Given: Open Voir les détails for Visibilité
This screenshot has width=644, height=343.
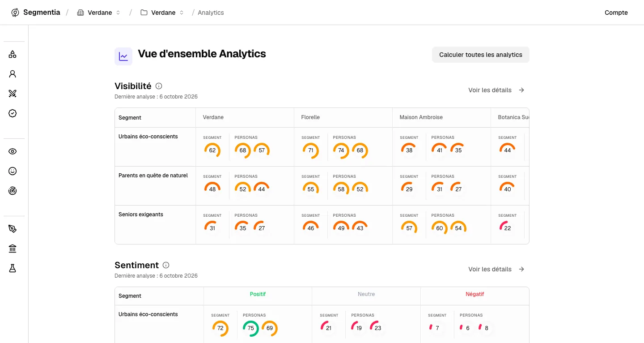Looking at the screenshot, I should [490, 90].
